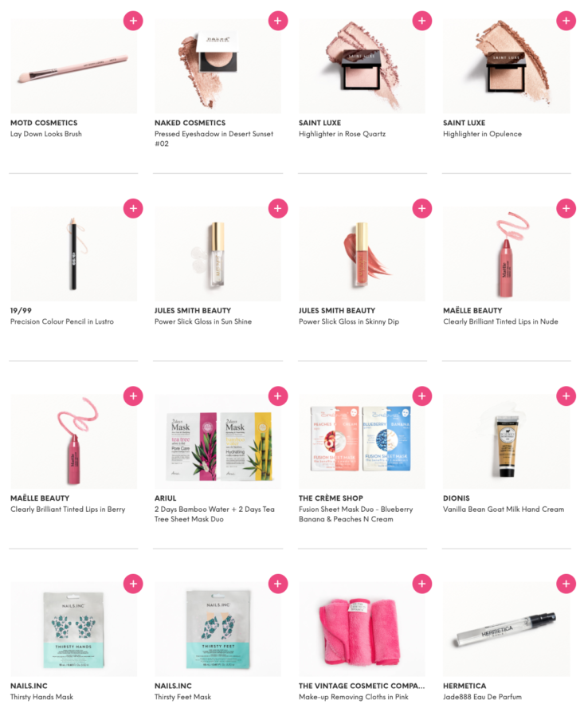Add Ariul Sheet Mask Duo with plus
This screenshot has width=584, height=728.
pyautogui.click(x=278, y=396)
